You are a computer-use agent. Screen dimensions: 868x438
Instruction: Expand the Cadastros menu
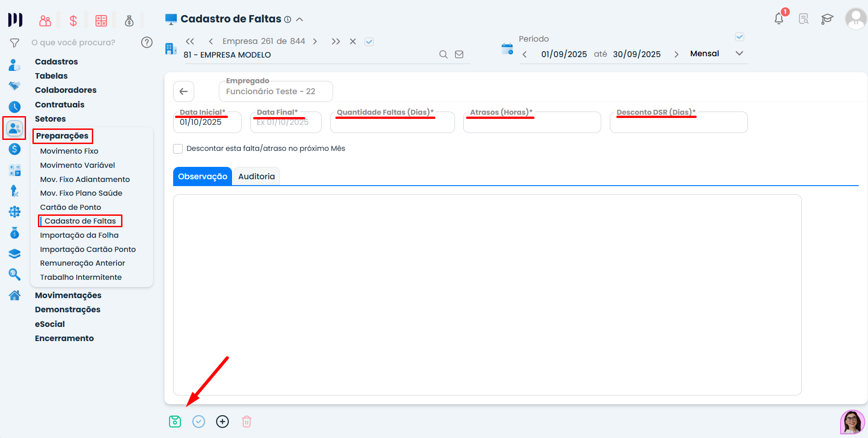point(56,62)
